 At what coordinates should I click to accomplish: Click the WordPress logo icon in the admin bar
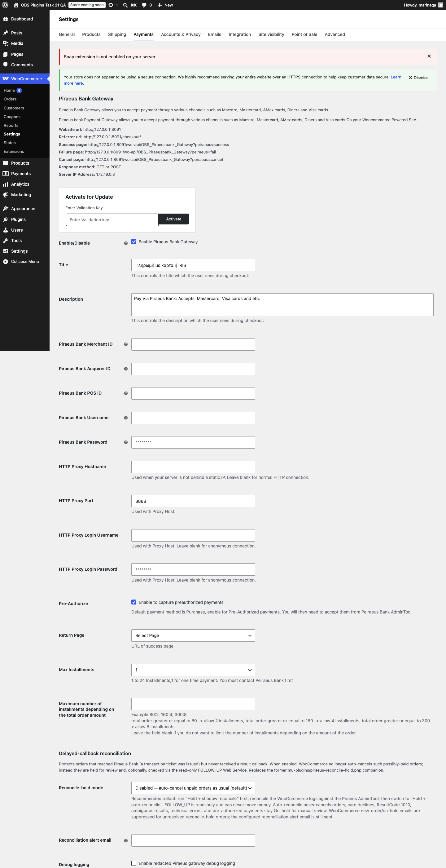5,5
